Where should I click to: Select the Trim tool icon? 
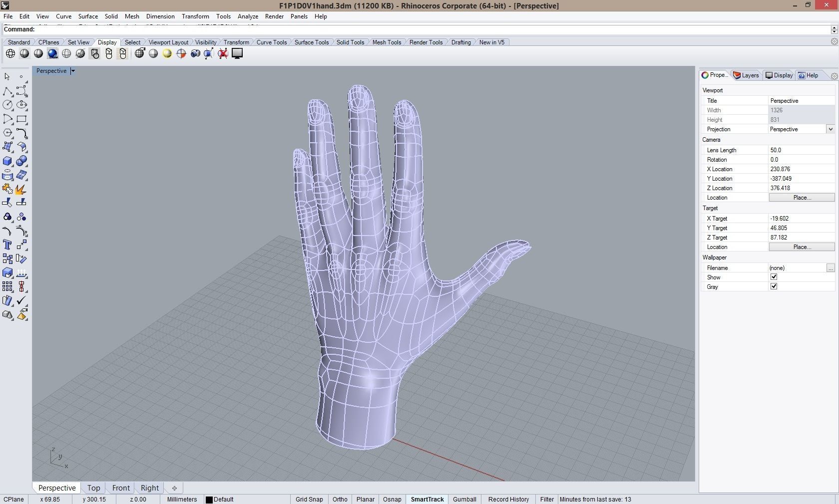click(x=7, y=202)
